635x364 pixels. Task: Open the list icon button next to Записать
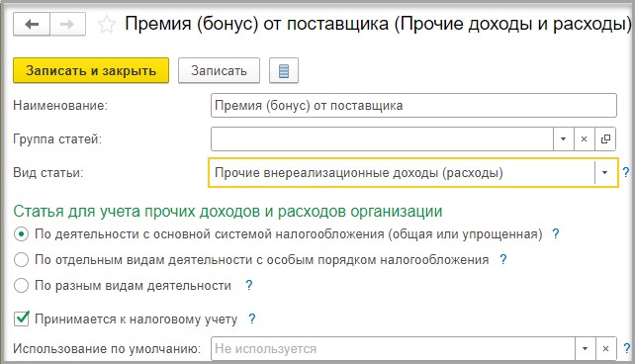coord(284,70)
